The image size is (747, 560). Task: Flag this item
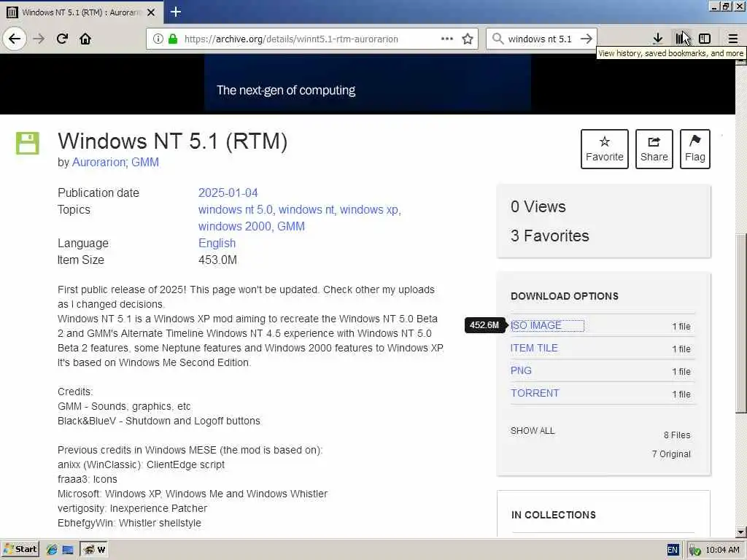click(x=695, y=149)
